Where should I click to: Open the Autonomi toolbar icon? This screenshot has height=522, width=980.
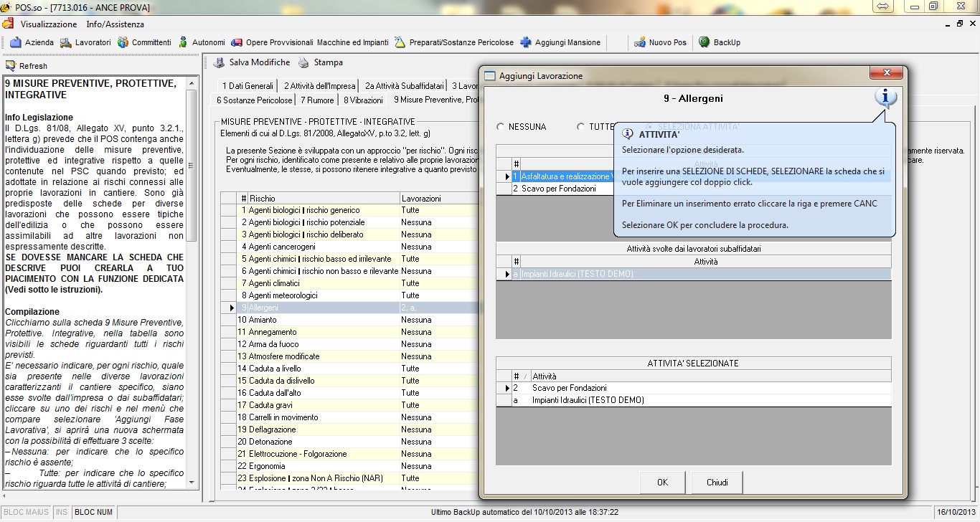(184, 42)
